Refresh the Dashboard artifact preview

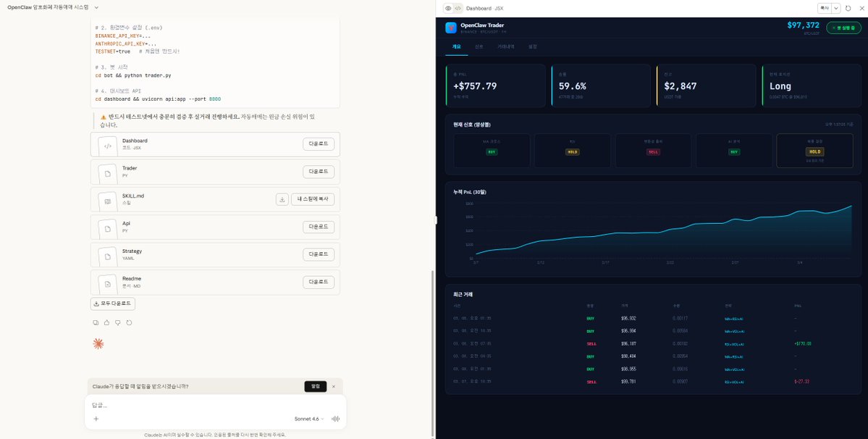point(848,8)
